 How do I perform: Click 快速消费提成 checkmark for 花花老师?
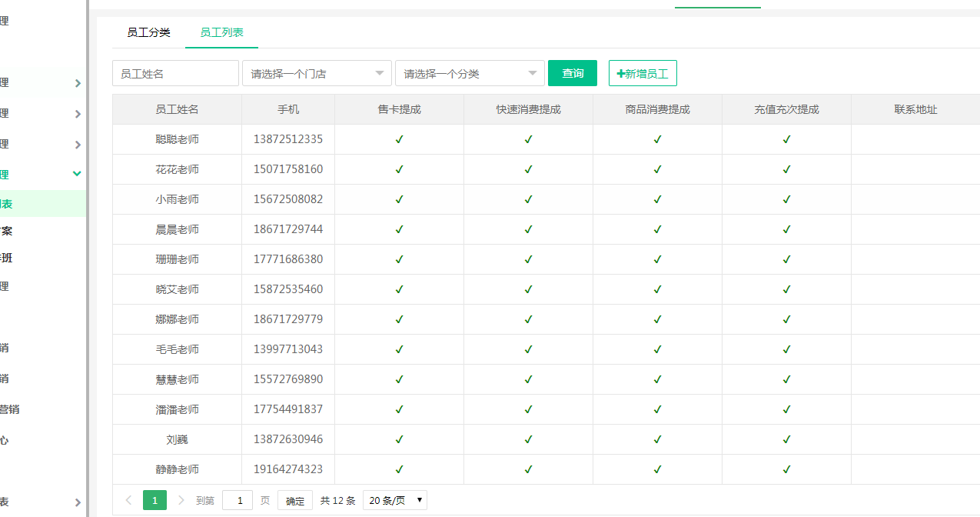coord(528,169)
